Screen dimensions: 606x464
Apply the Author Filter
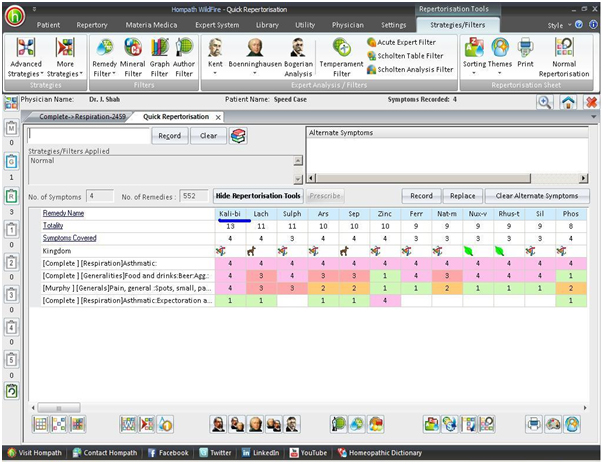click(x=184, y=57)
